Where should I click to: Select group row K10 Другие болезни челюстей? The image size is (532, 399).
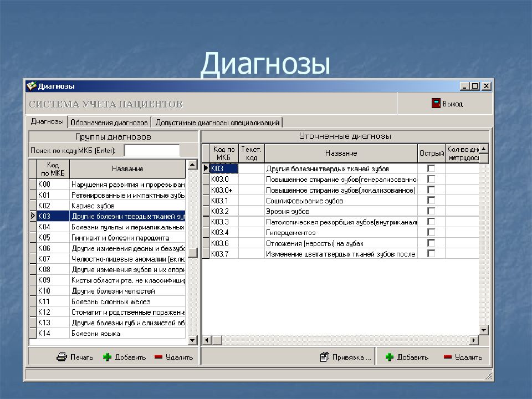(x=111, y=291)
